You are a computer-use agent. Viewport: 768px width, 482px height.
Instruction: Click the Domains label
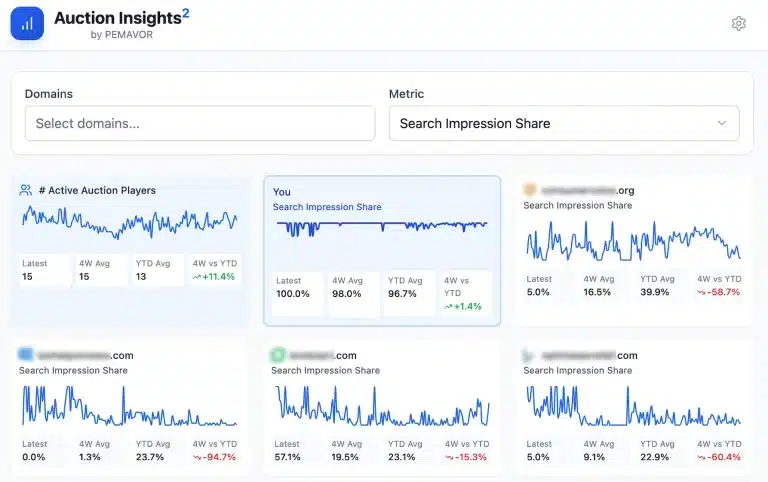click(x=48, y=94)
